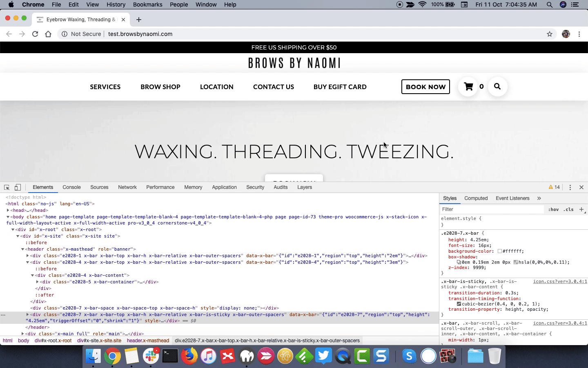Open the Chrome profile avatar menu
Screen dimensions: 588x368
(566, 34)
